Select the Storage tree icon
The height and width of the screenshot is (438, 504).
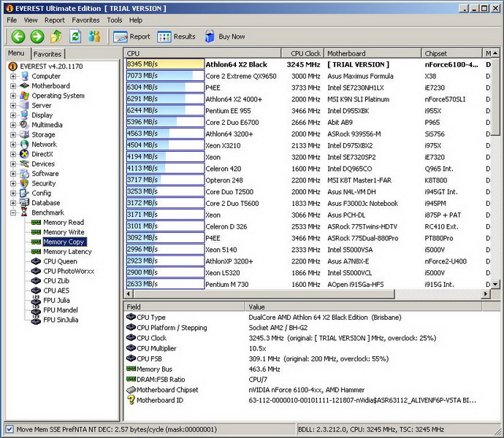(x=24, y=134)
